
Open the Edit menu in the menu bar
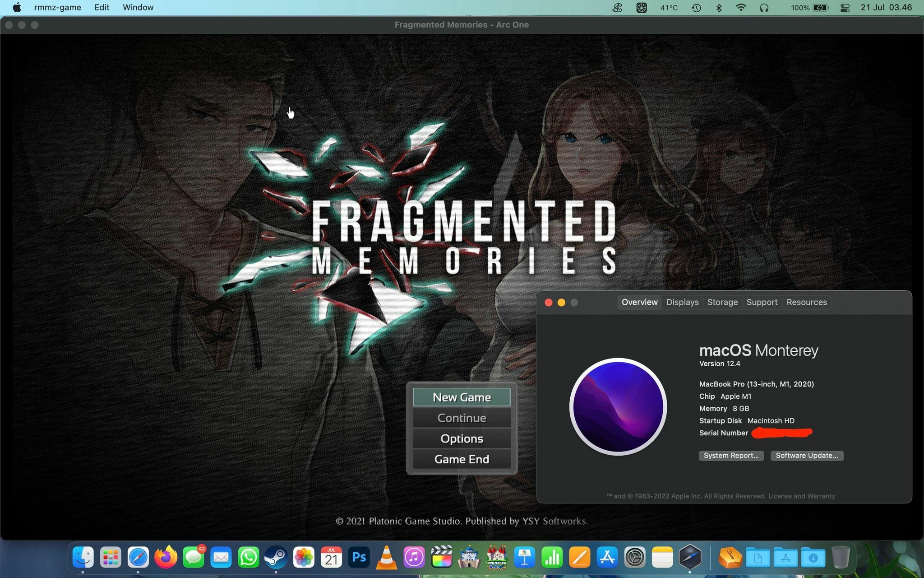(x=102, y=7)
